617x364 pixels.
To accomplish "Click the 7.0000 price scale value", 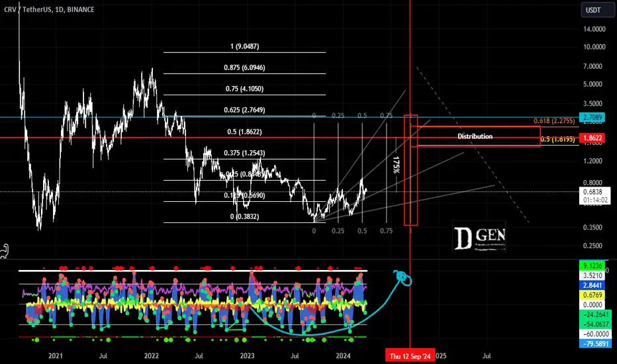I will pos(593,66).
